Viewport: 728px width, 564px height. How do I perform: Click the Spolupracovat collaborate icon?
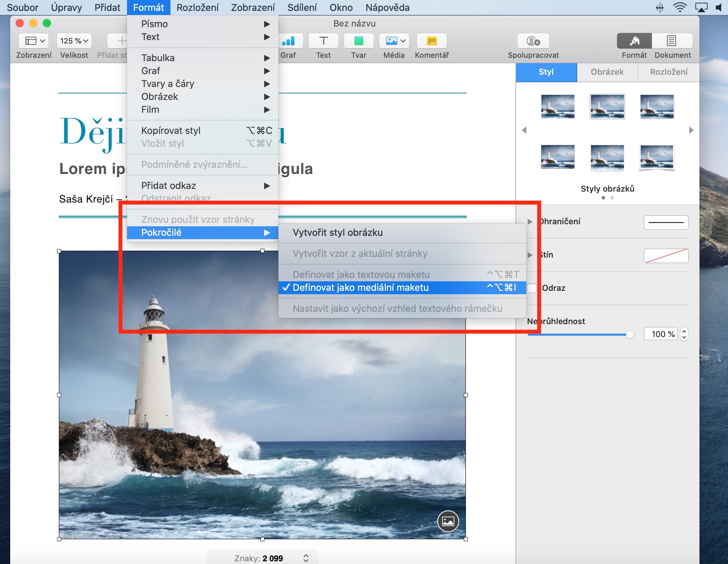click(x=533, y=41)
